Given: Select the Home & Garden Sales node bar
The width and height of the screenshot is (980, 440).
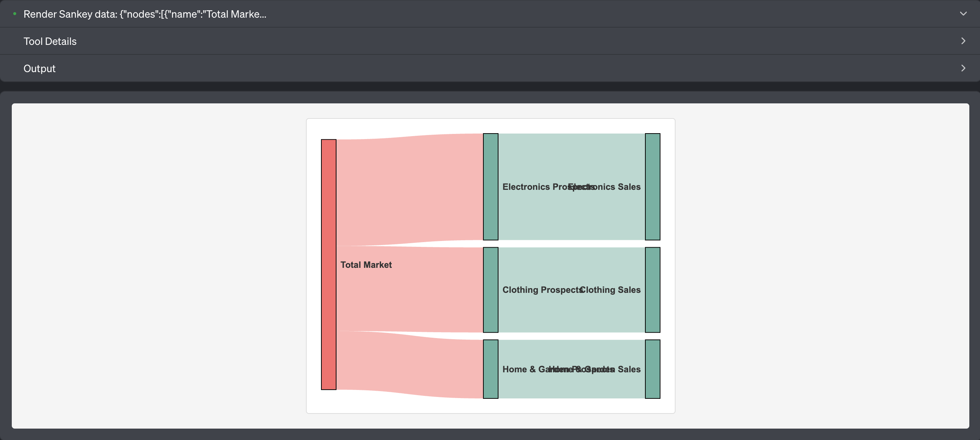Looking at the screenshot, I should [652, 369].
